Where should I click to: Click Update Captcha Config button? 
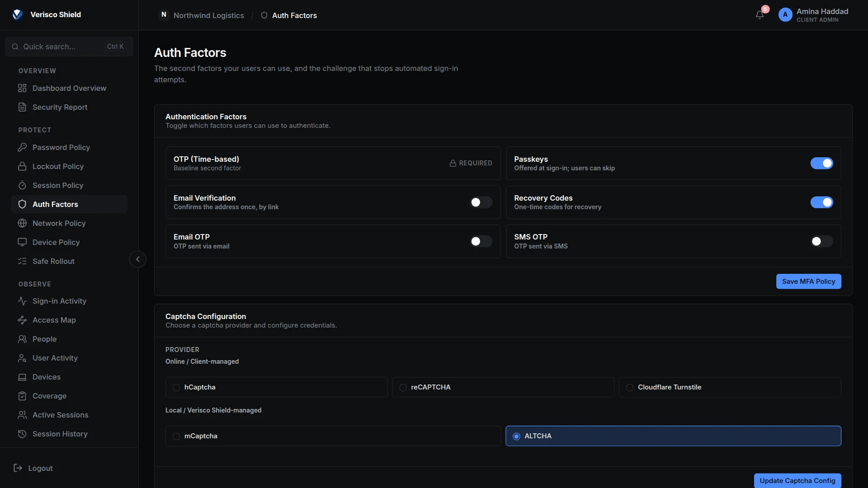tap(797, 480)
